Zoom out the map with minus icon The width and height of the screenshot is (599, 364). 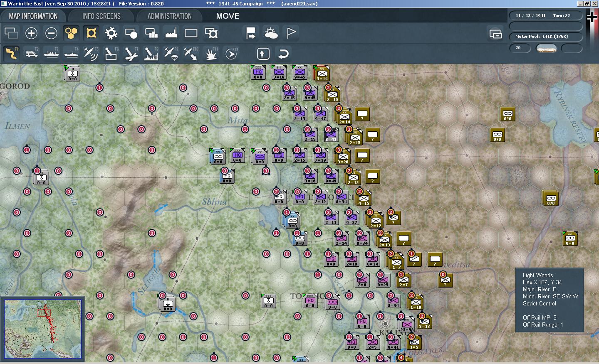[x=51, y=33]
